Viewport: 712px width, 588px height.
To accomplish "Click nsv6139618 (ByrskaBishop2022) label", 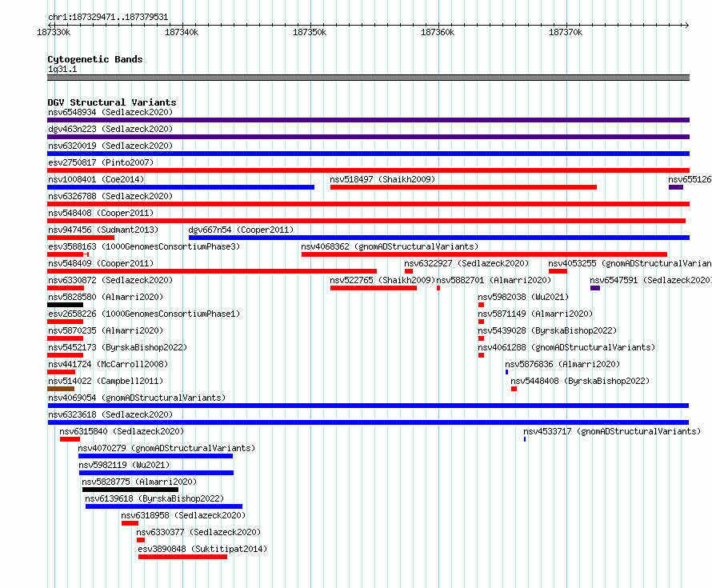I will click(154, 498).
